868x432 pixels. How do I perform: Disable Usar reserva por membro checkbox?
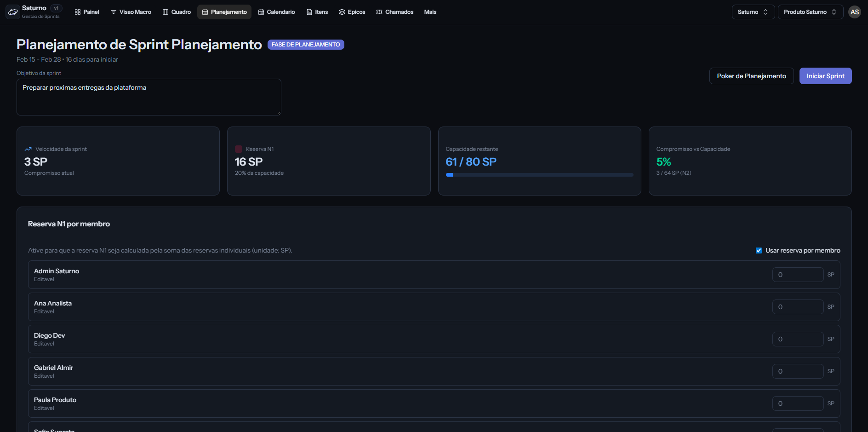click(759, 251)
